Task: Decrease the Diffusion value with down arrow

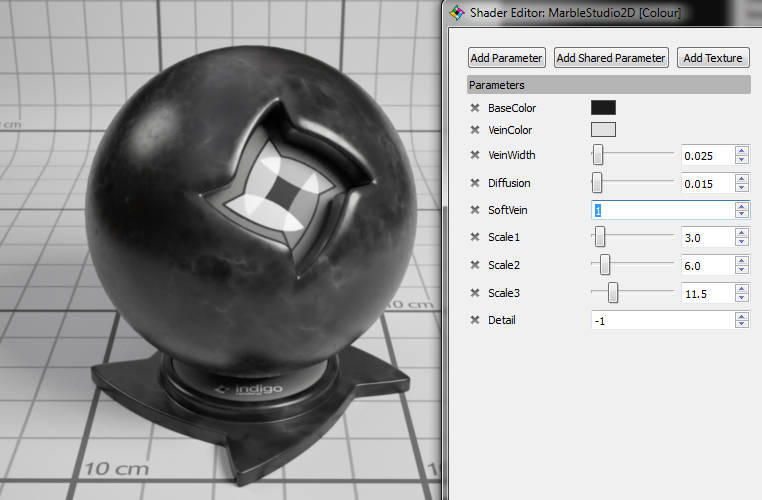Action: pyautogui.click(x=741, y=187)
